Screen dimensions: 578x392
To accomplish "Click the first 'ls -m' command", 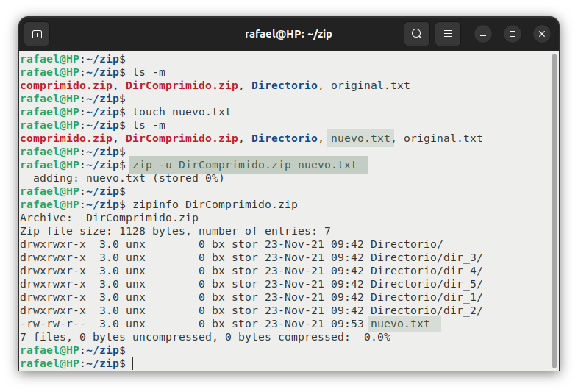I will point(149,72).
